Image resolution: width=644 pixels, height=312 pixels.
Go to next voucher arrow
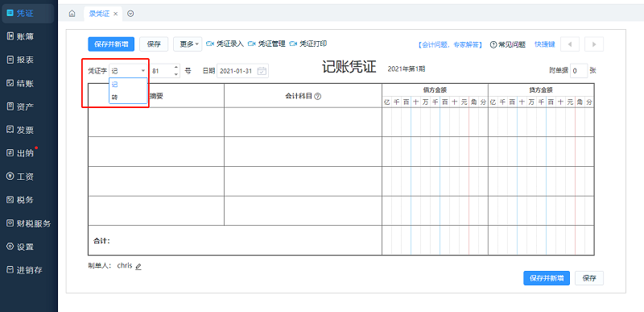point(594,44)
